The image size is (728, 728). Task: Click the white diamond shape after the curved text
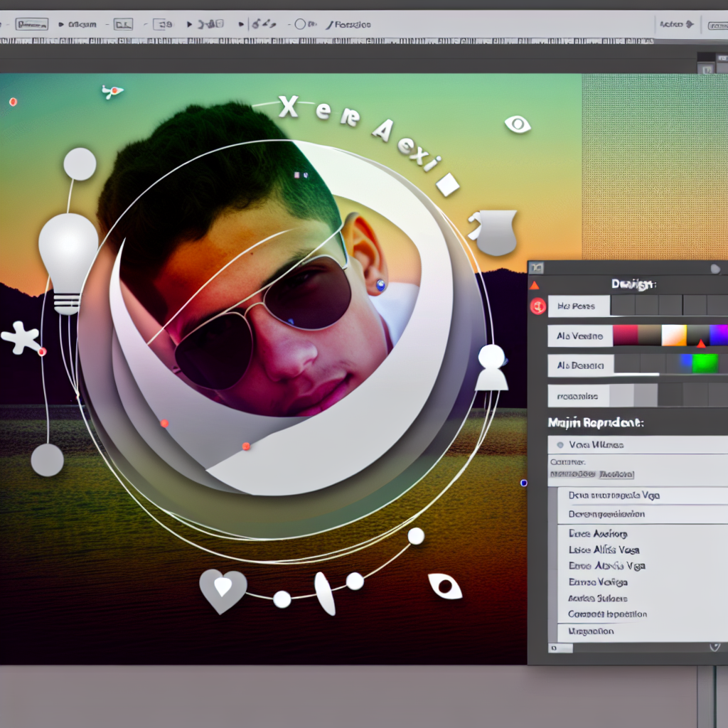point(447,184)
